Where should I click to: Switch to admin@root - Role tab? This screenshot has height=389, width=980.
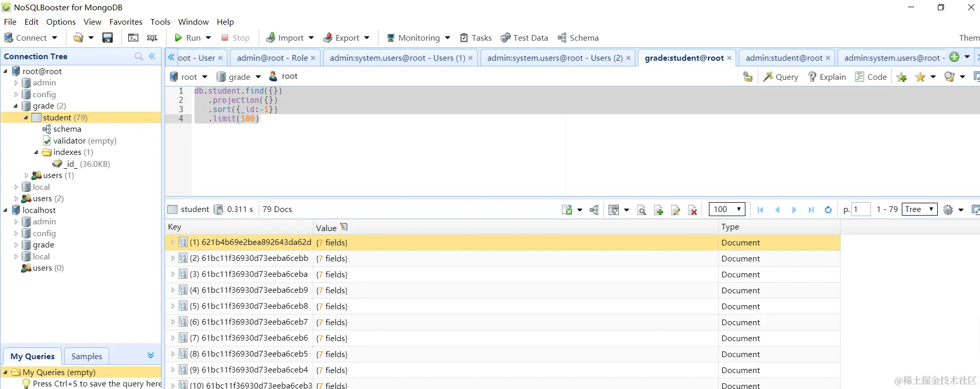point(272,58)
